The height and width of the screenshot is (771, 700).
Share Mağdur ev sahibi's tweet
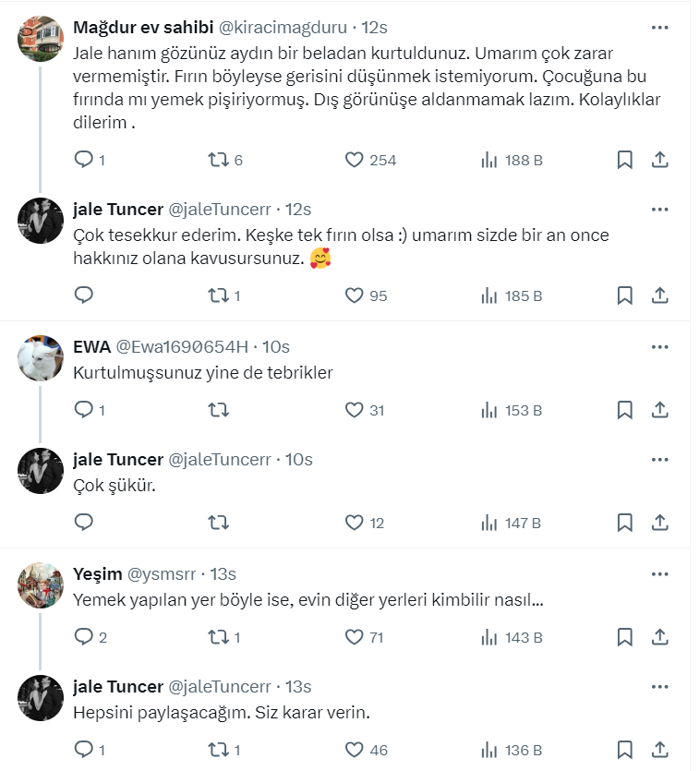point(659,160)
